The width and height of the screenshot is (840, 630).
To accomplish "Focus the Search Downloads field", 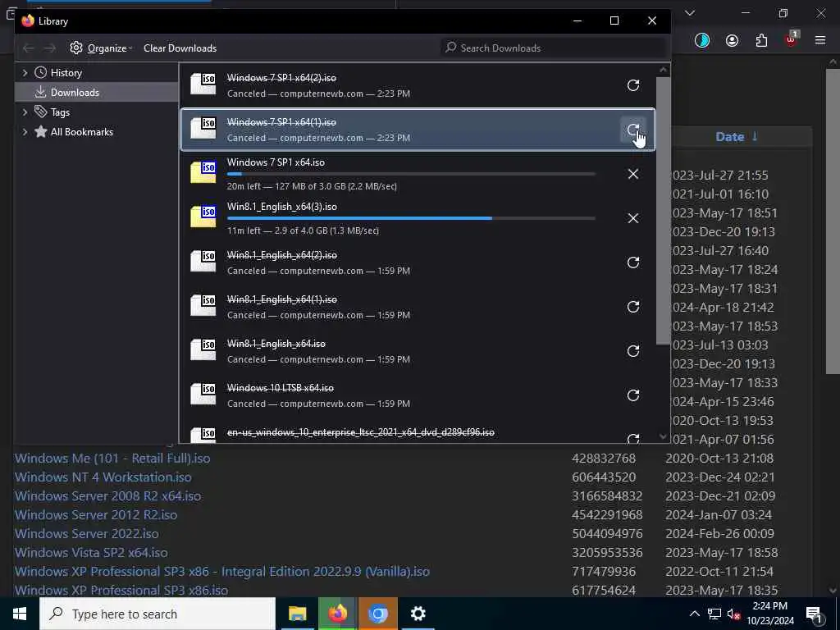I will click(554, 48).
